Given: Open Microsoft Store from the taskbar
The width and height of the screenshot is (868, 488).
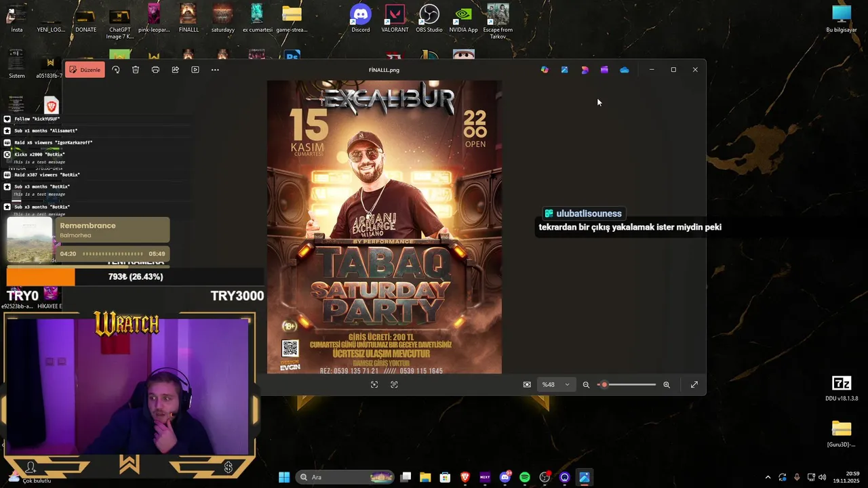Looking at the screenshot, I should (445, 477).
